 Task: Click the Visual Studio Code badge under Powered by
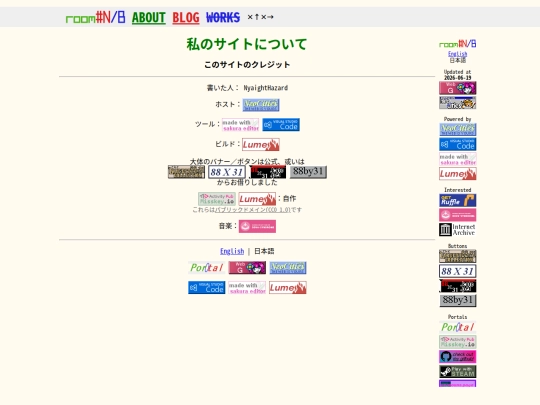[458, 144]
